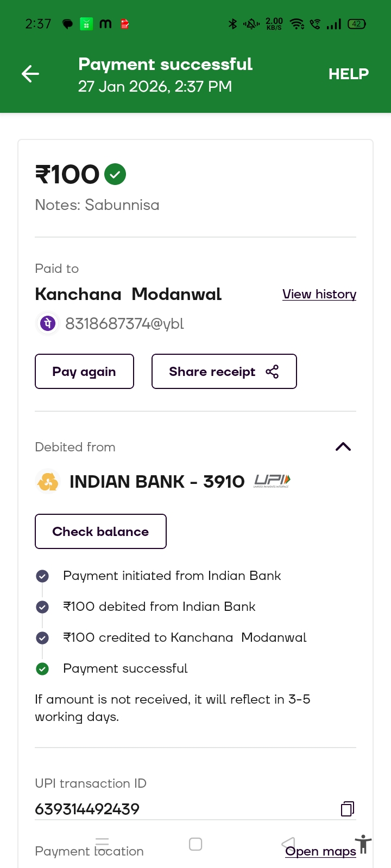Tap the green Payment successful status check
This screenshot has width=391, height=868.
pos(42,669)
